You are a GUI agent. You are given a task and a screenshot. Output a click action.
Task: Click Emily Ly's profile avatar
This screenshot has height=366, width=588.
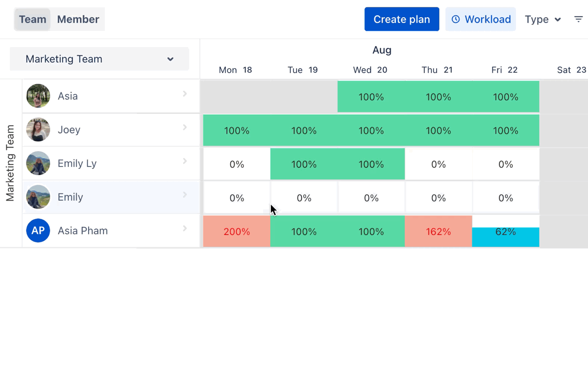point(38,163)
